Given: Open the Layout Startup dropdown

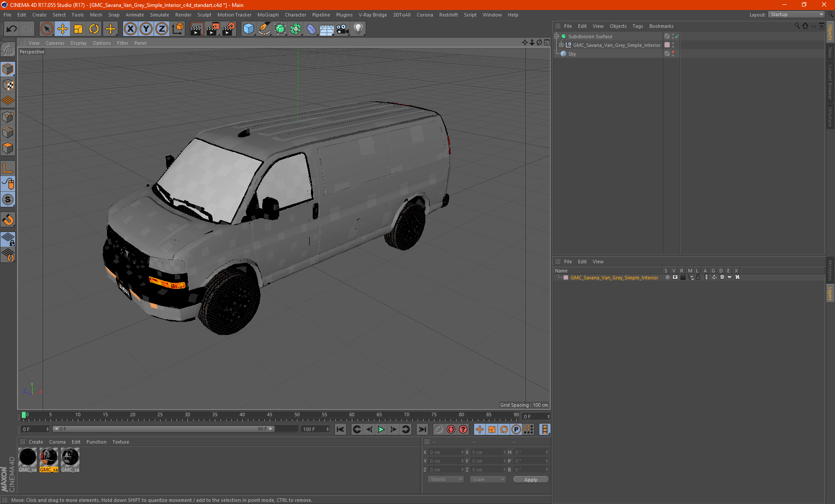Looking at the screenshot, I should (796, 14).
